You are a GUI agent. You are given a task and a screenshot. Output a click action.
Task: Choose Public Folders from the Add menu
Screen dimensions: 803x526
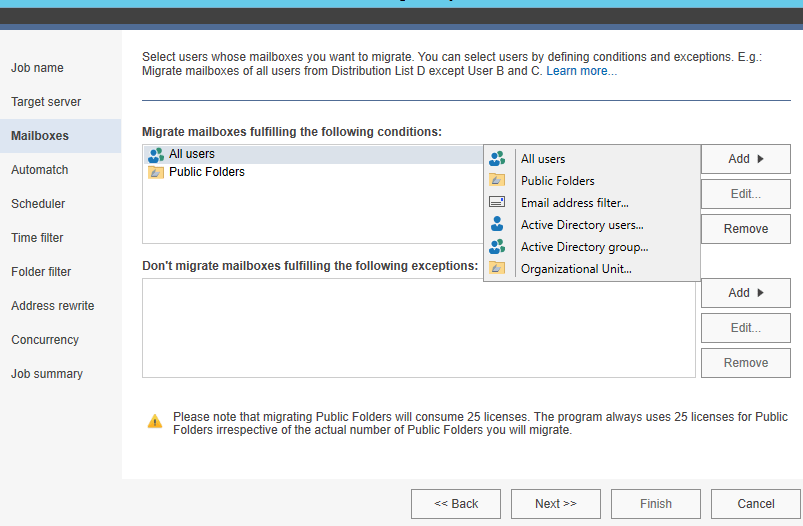tap(591, 181)
